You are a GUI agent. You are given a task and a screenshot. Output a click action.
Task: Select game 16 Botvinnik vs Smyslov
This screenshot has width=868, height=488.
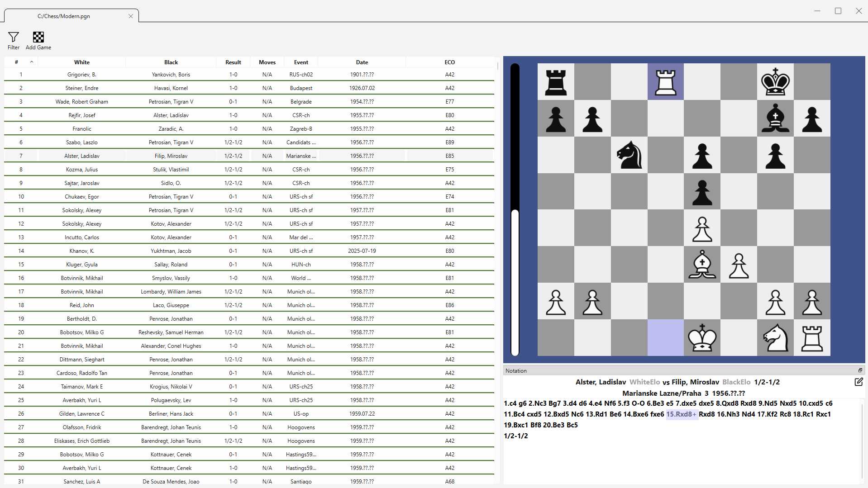[x=249, y=278]
